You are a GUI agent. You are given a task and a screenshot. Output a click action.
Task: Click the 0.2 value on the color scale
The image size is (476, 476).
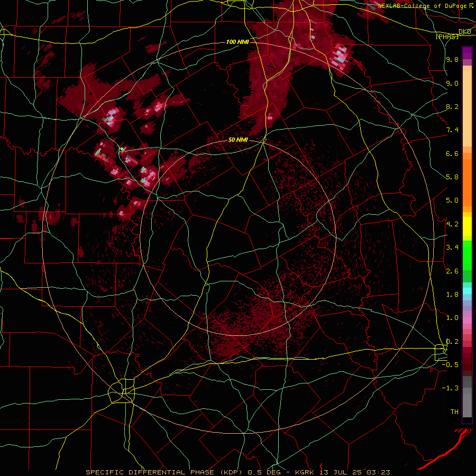(452, 342)
